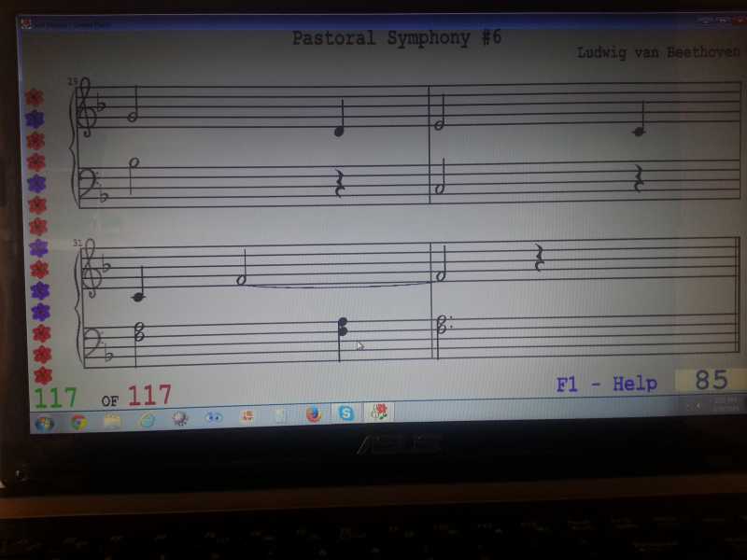Click the red 117 total counter
Image resolution: width=747 pixels, height=560 pixels.
149,395
